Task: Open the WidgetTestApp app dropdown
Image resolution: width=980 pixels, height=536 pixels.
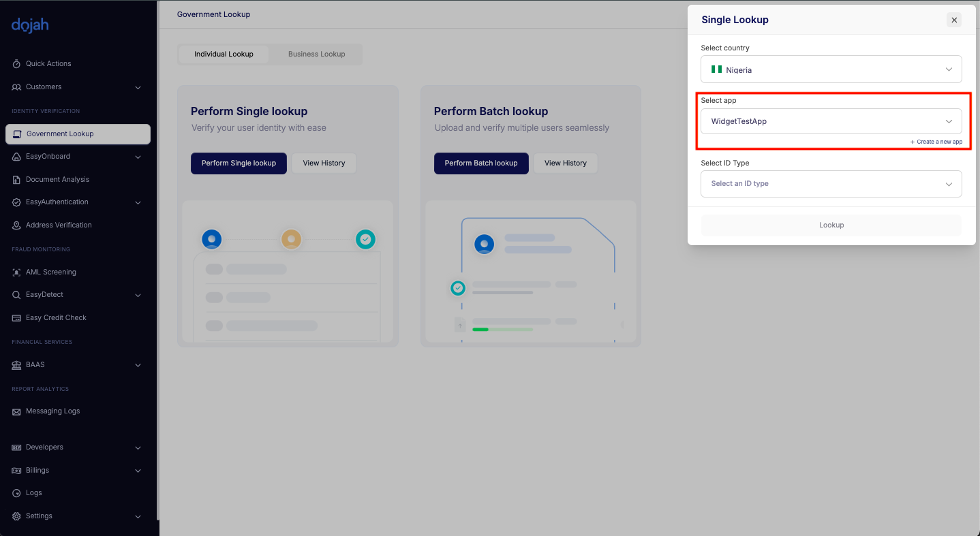Action: [x=831, y=121]
